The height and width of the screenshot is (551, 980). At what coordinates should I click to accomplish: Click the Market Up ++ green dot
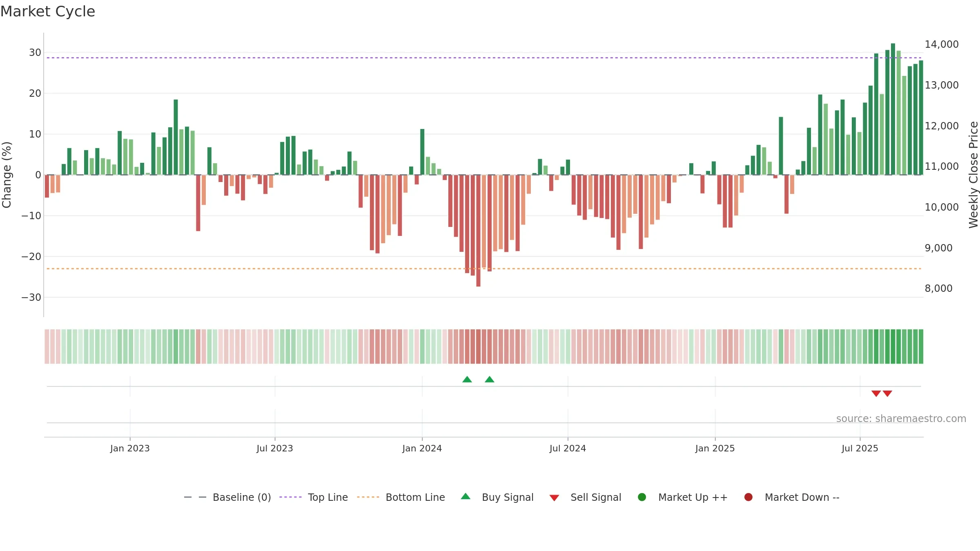point(642,497)
